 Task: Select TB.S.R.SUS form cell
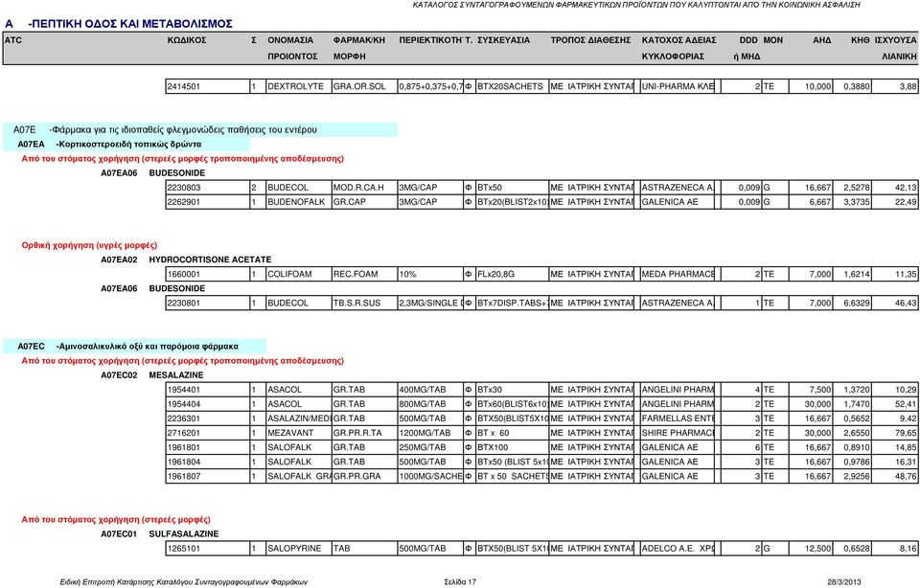[x=364, y=303]
